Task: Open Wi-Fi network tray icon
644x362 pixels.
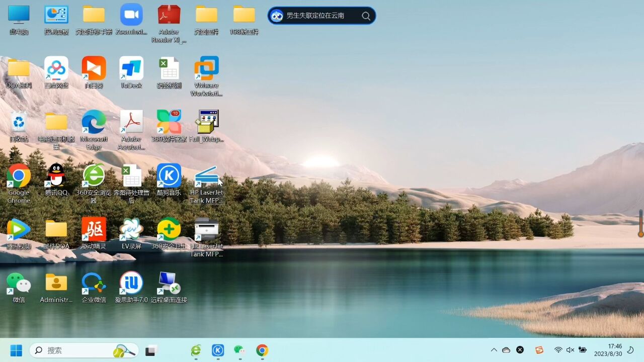Action: coord(558,350)
